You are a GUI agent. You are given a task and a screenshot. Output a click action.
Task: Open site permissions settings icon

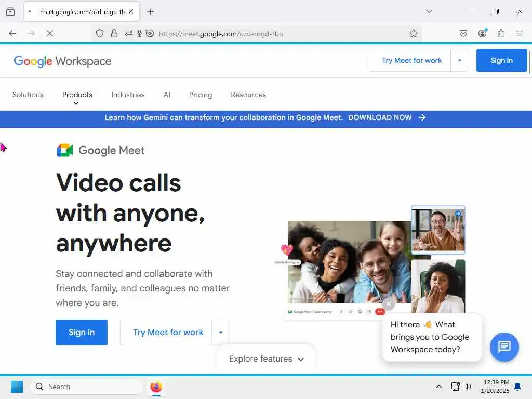tap(129, 33)
